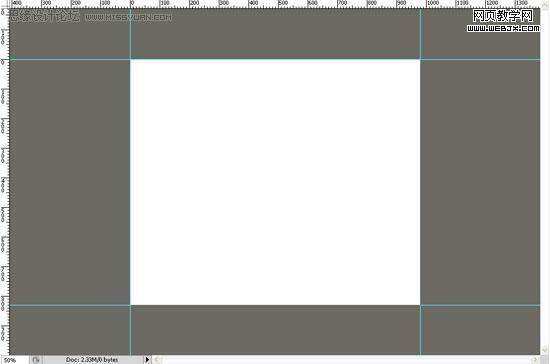Click the ruler origin box at the rulers' corner
550x364 pixels.
point(5,4)
